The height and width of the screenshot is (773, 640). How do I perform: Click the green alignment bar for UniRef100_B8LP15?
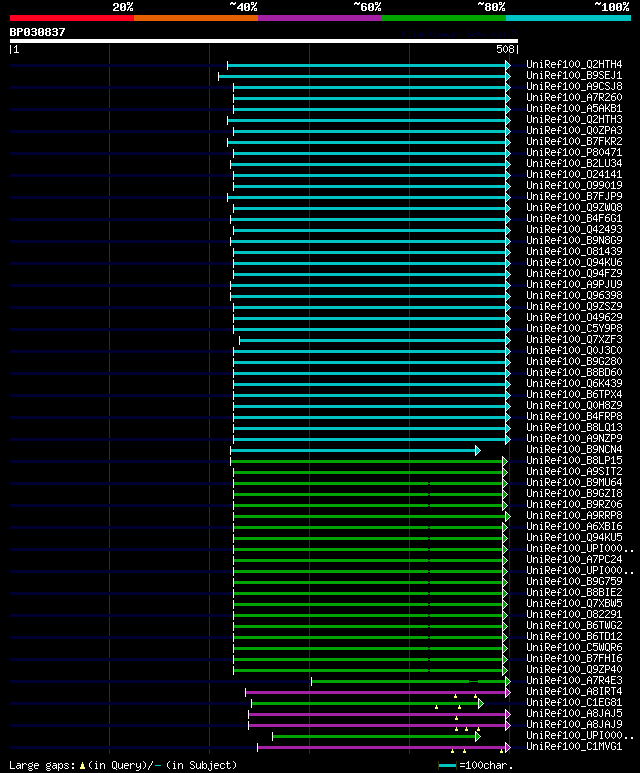366,461
